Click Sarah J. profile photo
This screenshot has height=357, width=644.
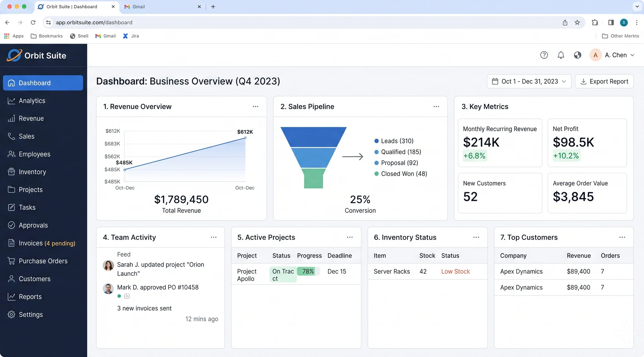pyautogui.click(x=108, y=265)
